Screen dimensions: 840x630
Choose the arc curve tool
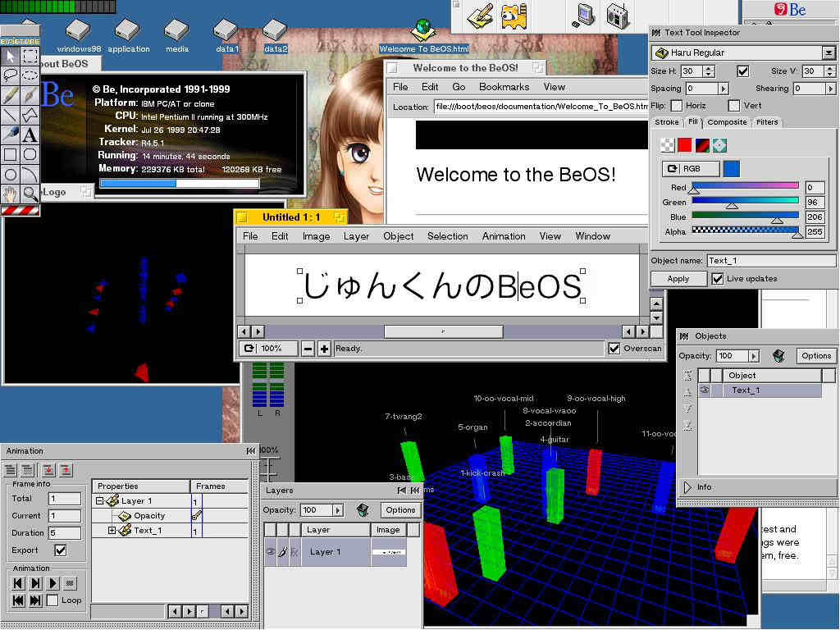click(30, 174)
